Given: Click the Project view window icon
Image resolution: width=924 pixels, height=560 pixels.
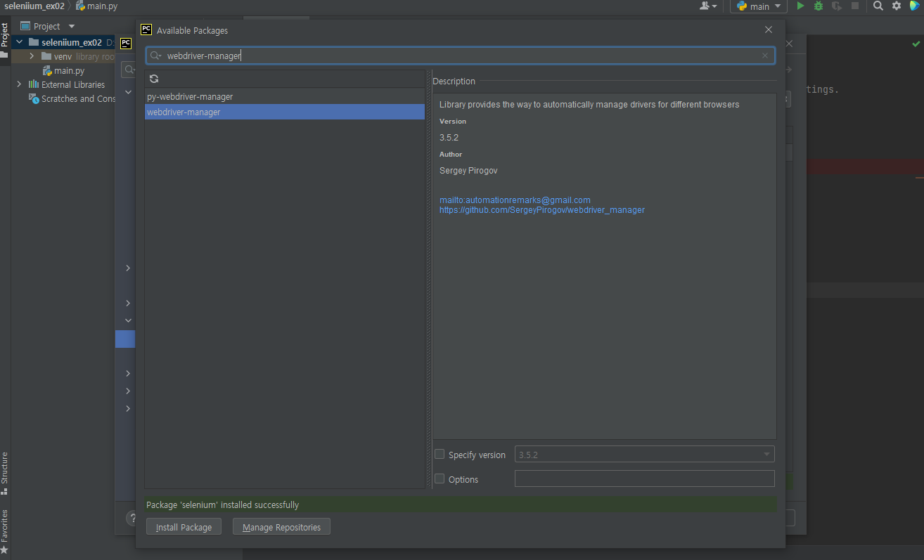Looking at the screenshot, I should 25,26.
